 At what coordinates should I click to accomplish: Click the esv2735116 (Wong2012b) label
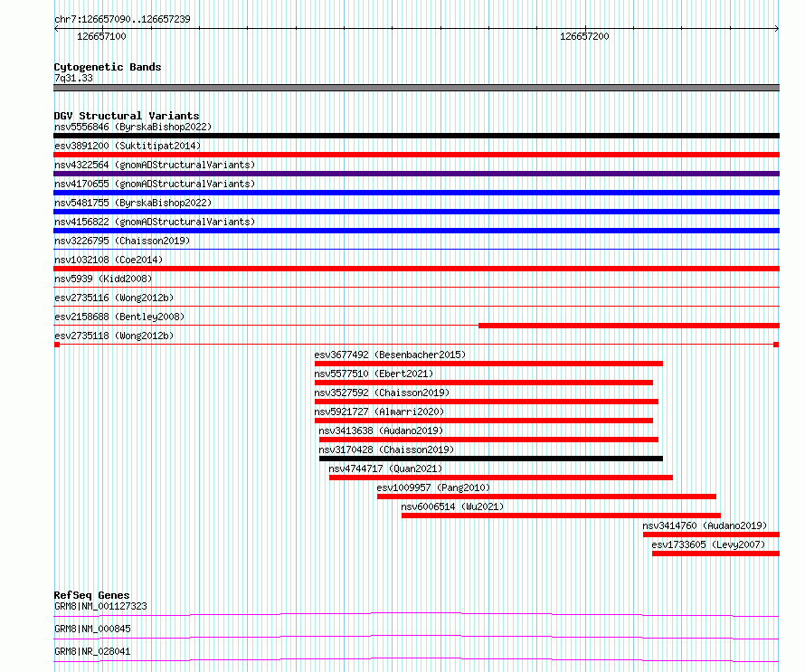pyautogui.click(x=114, y=298)
